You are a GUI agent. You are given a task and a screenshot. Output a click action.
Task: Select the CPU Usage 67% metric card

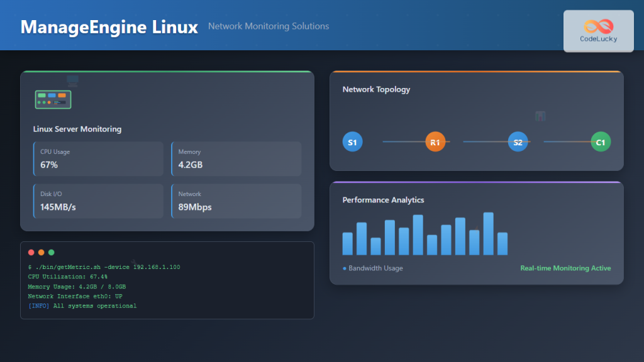pyautogui.click(x=97, y=159)
